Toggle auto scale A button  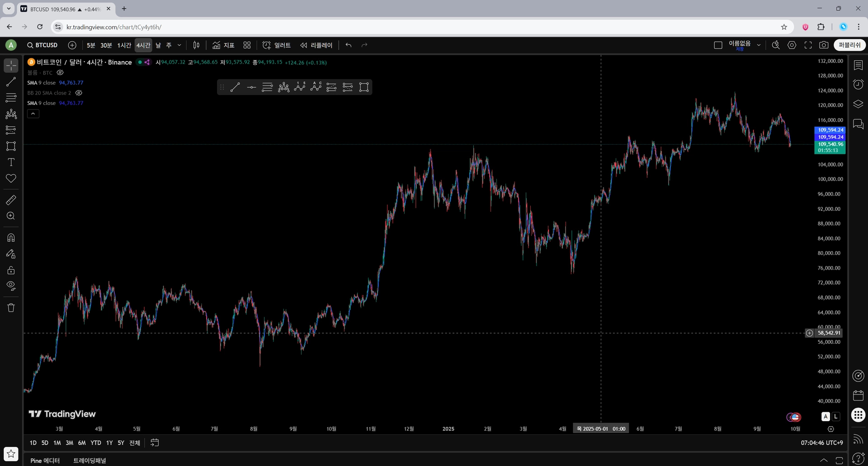coord(826,416)
